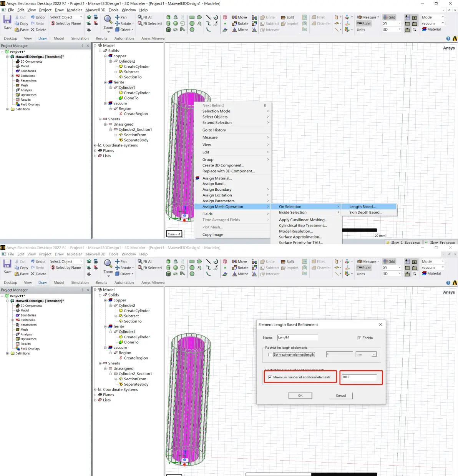
Task: Click Time = -1 box in context-menu window
Action: pyautogui.click(x=174, y=234)
